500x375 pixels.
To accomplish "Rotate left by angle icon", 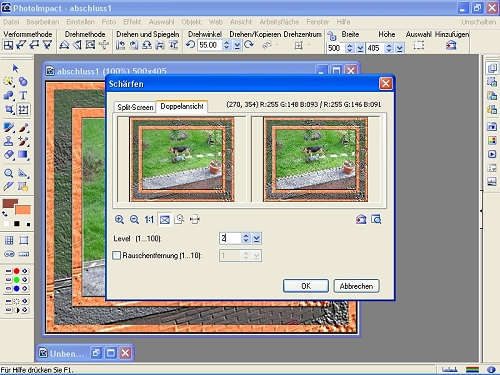I will click(x=190, y=45).
